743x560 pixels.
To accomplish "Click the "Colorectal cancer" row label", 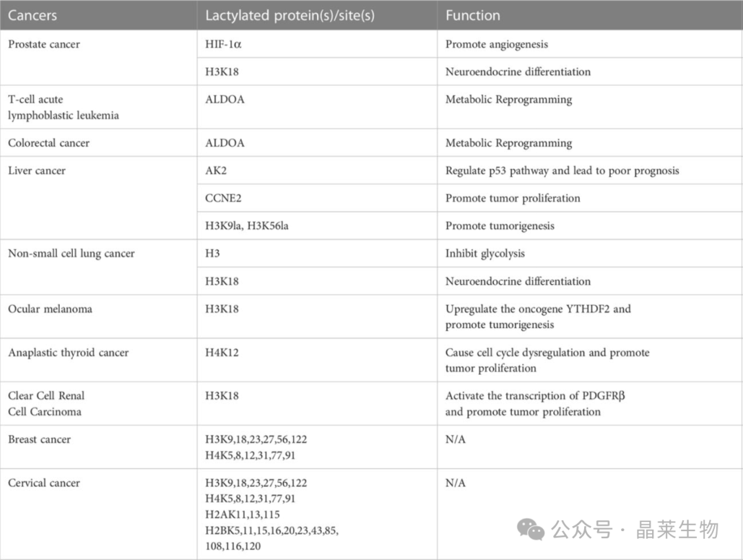I will pyautogui.click(x=49, y=143).
